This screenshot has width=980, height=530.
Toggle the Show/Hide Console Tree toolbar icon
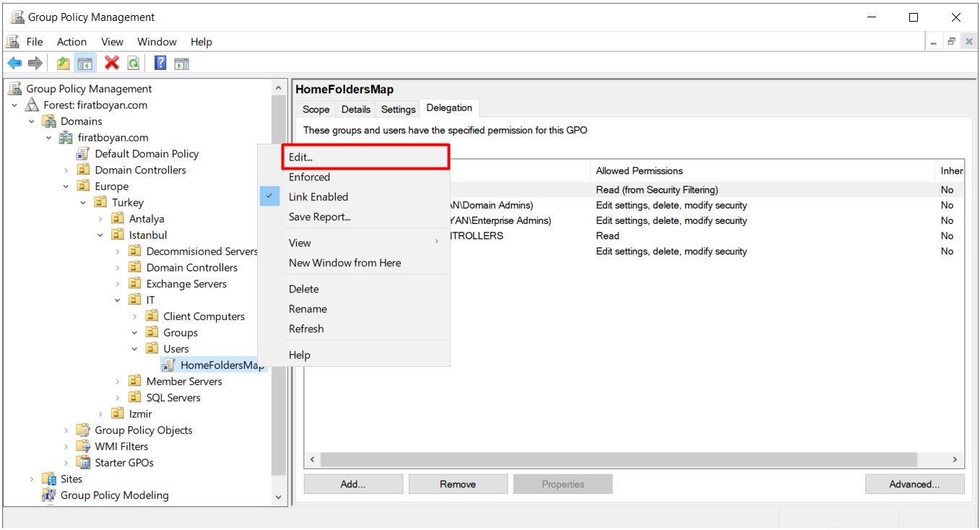pyautogui.click(x=84, y=64)
